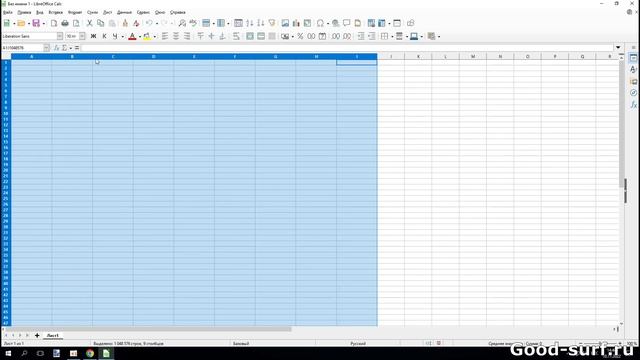Open the Name Box dropdown arrow
This screenshot has width=640, height=360.
click(x=46, y=48)
